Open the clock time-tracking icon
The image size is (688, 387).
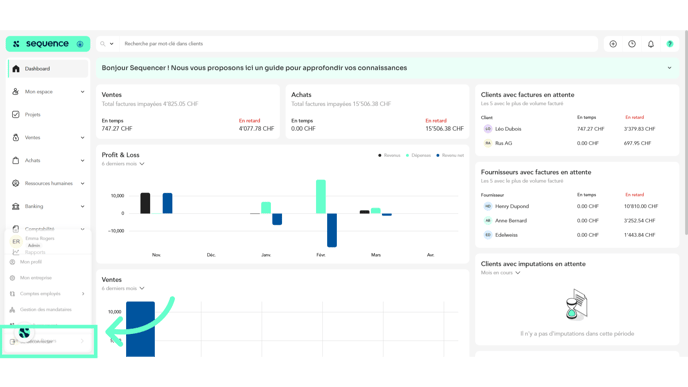(x=632, y=44)
